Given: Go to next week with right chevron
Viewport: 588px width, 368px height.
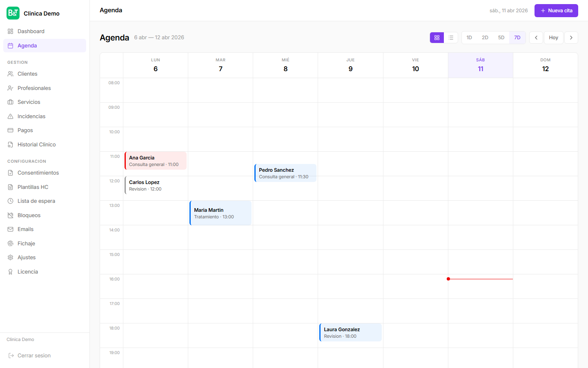Looking at the screenshot, I should point(571,38).
